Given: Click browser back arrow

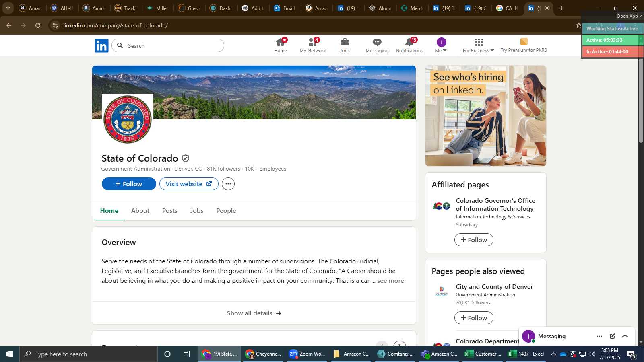Looking at the screenshot, I should pyautogui.click(x=9, y=25).
